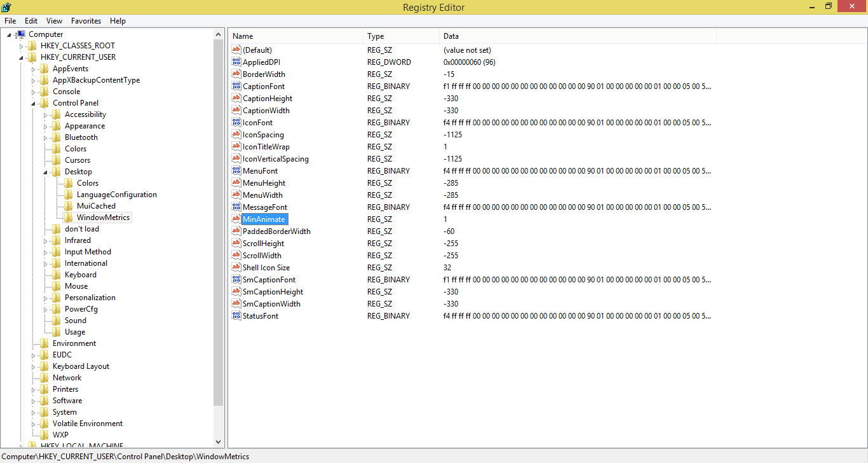The height and width of the screenshot is (463, 868).
Task: Expand the Software key
Action: 33,401
